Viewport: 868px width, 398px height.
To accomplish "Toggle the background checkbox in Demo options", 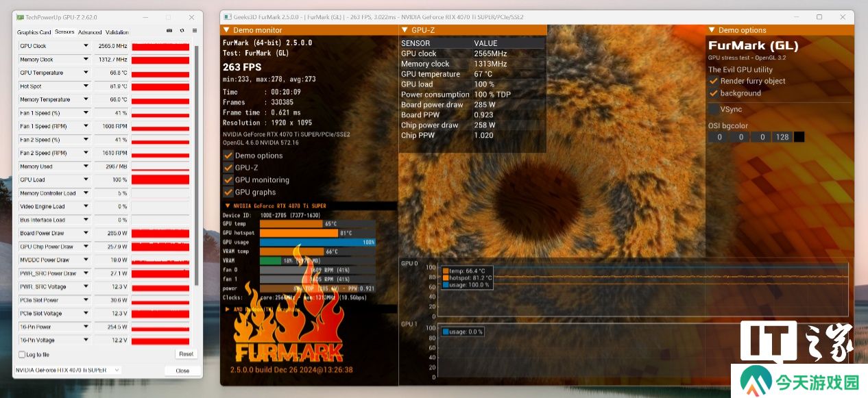I will click(714, 93).
